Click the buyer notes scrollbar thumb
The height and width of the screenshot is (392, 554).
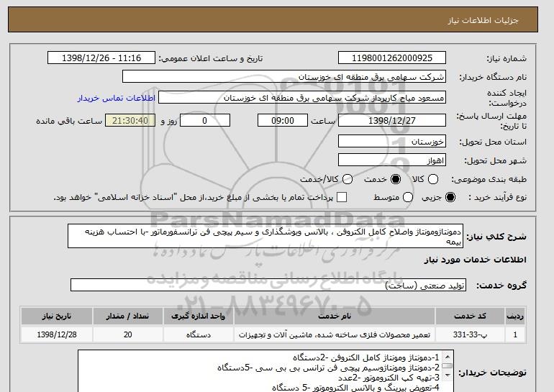[x=448, y=366]
